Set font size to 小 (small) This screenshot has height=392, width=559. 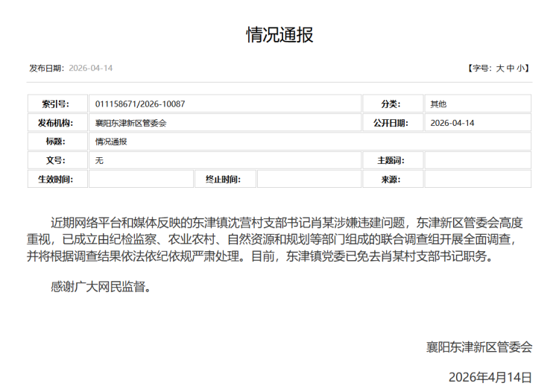(x=520, y=69)
